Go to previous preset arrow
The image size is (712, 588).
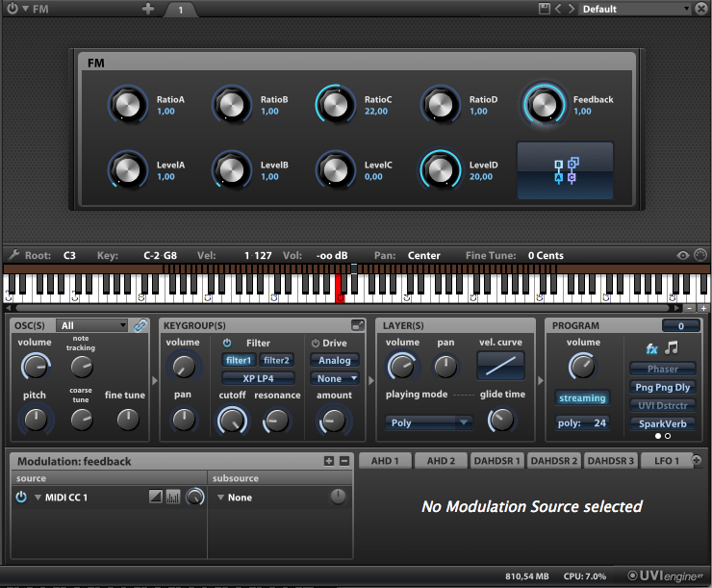pos(558,9)
